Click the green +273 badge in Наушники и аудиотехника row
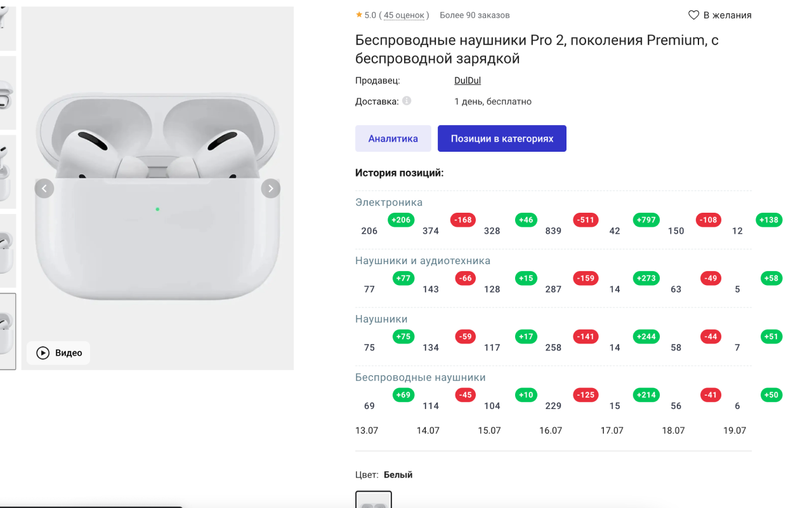Screen dimensions: 812x508 pos(646,278)
